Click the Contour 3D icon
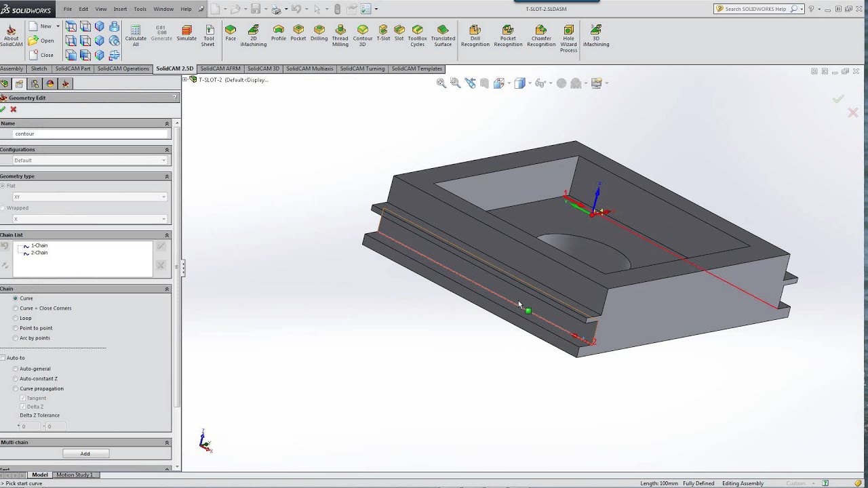Viewport: 868px width, 488px height. pyautogui.click(x=363, y=35)
